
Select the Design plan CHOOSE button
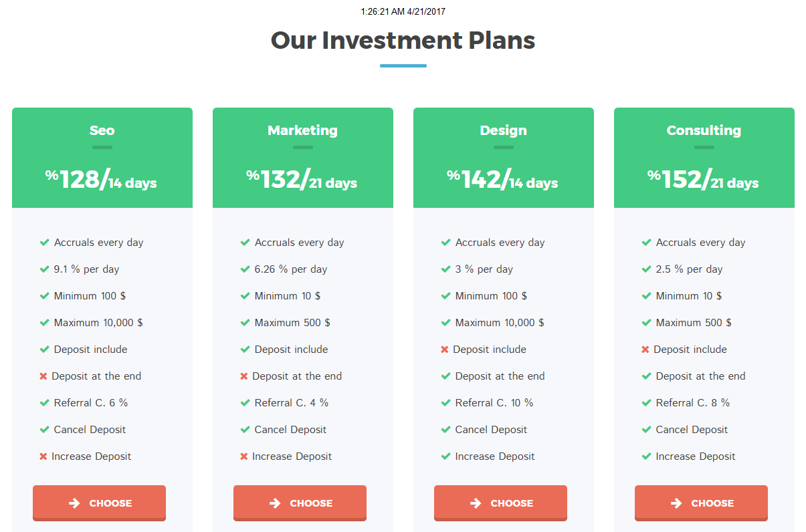coord(500,503)
